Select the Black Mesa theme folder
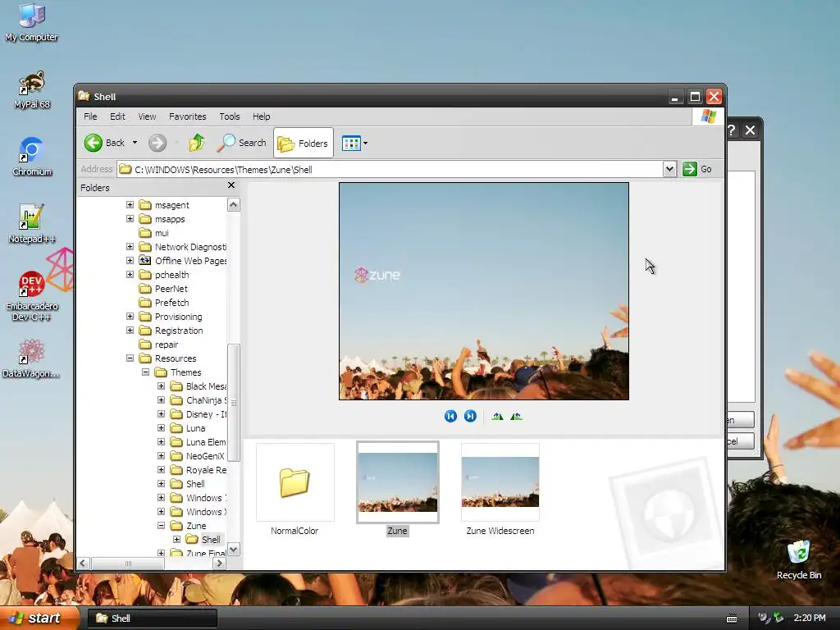The width and height of the screenshot is (840, 630). [206, 386]
